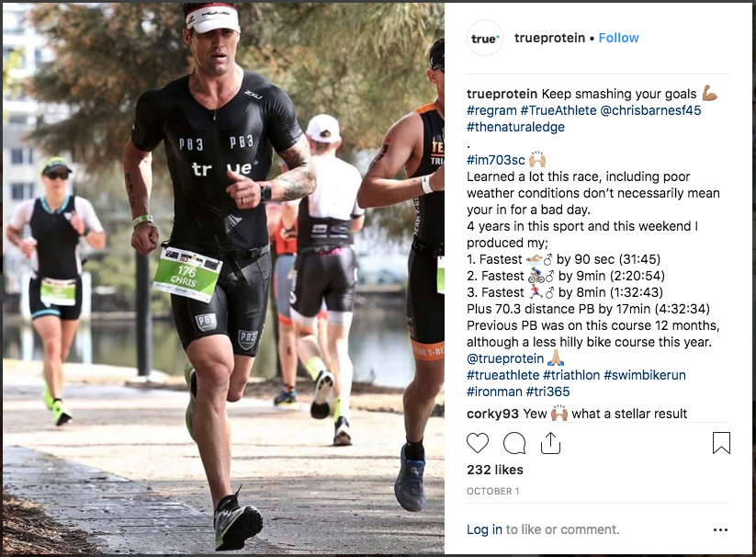
Task: Open the #swimbikerun hashtag
Action: 645,375
